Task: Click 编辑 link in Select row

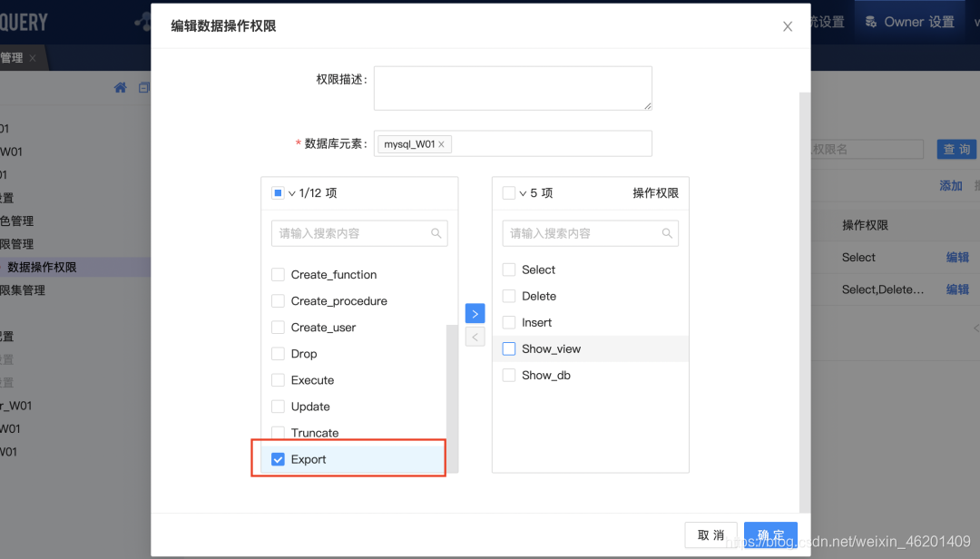Action: click(x=957, y=257)
